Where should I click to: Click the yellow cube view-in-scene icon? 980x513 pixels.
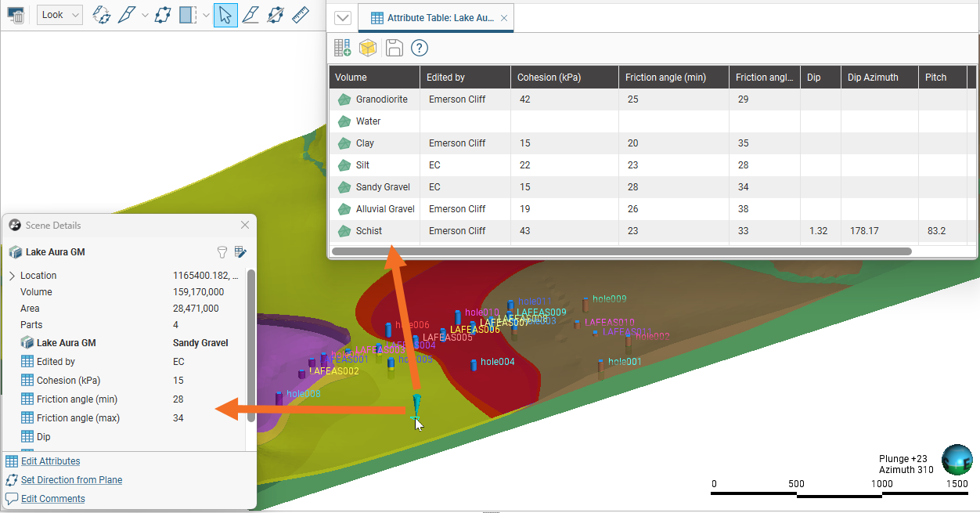368,48
